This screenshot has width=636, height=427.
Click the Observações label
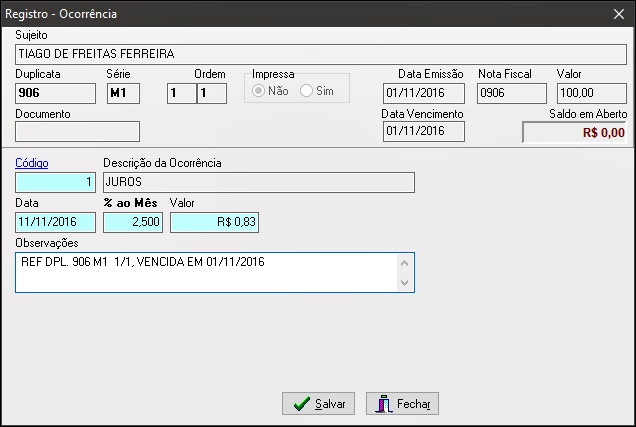[47, 243]
